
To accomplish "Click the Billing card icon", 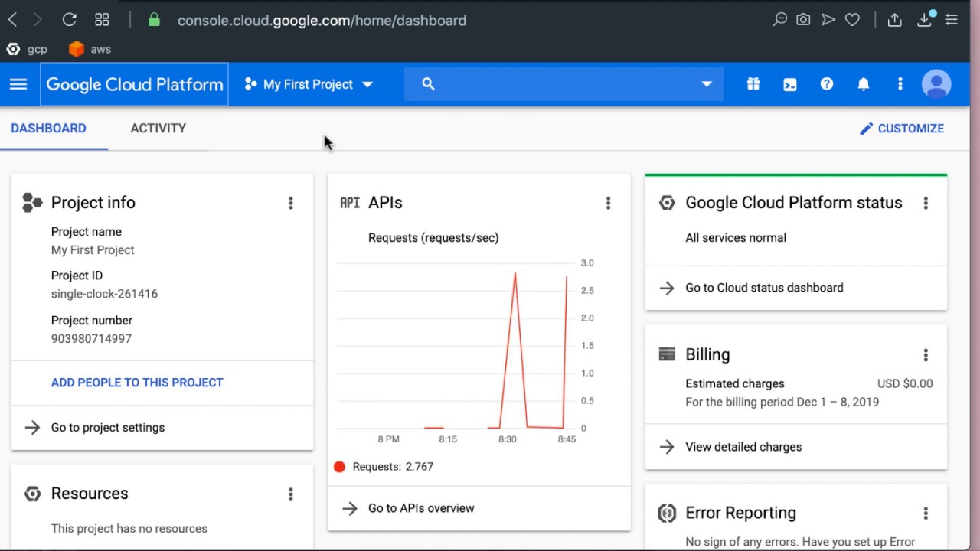I will pos(667,354).
